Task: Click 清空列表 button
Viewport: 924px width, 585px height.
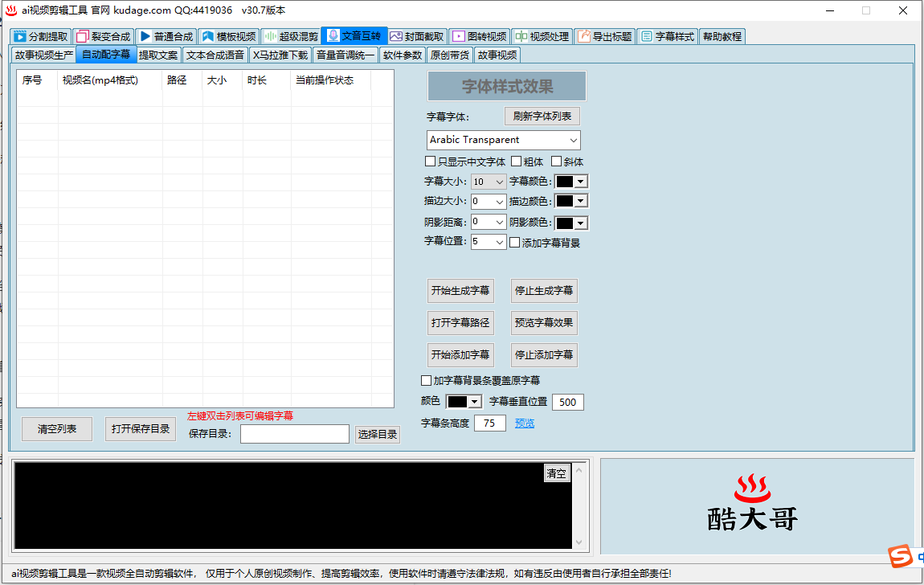Action: (x=57, y=429)
